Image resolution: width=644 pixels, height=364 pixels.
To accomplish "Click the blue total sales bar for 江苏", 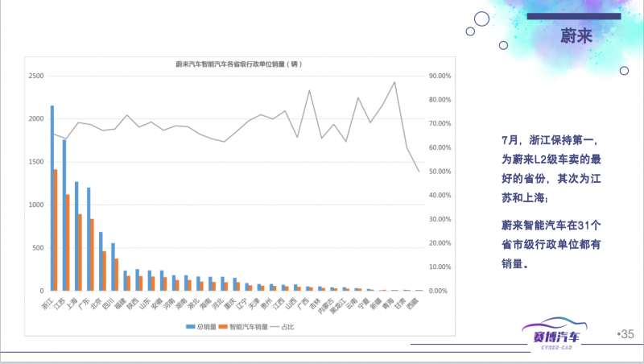I will tap(64, 215).
